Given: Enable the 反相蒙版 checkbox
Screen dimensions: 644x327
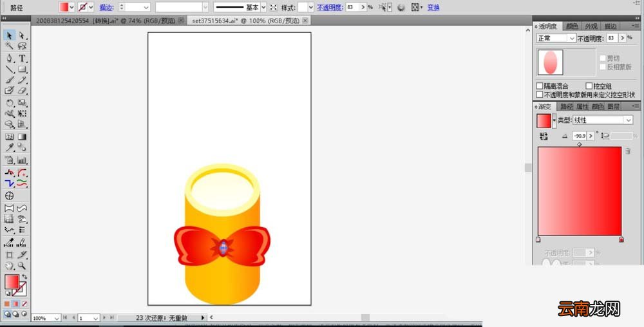Looking at the screenshot, I should click(x=603, y=67).
